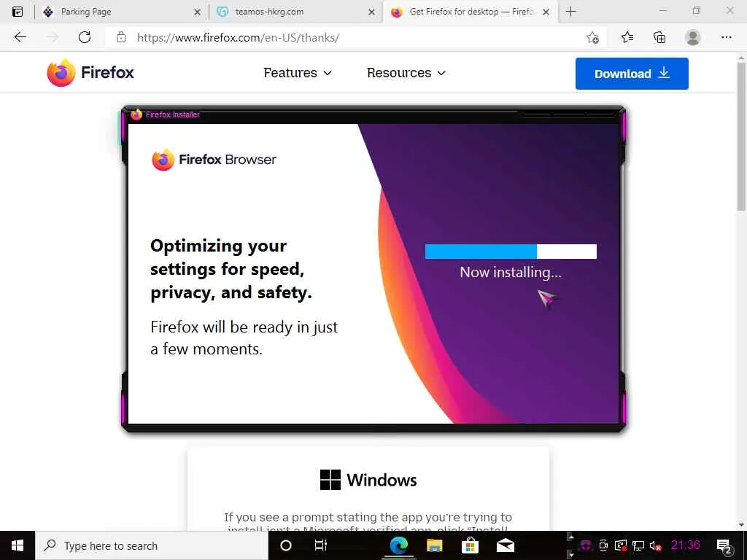Close the teamos-hkrg.com tab

point(371,12)
